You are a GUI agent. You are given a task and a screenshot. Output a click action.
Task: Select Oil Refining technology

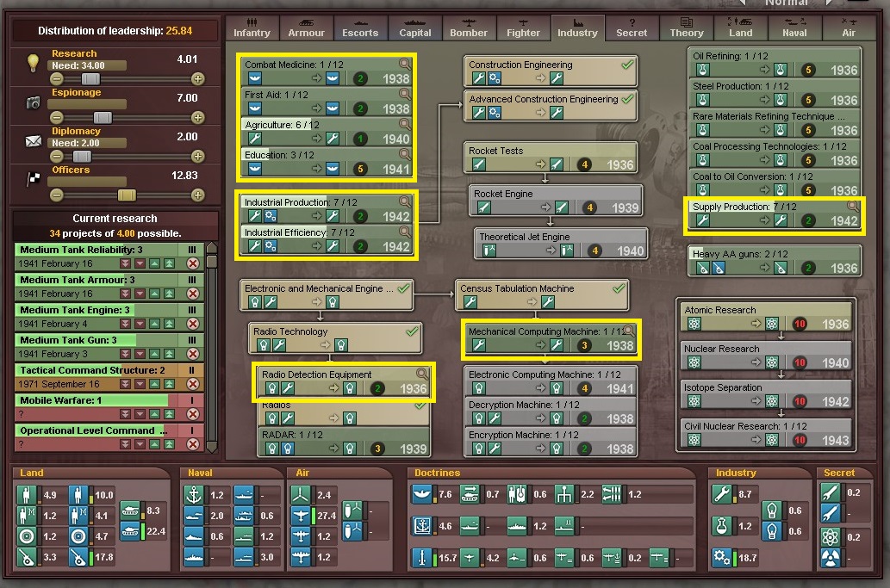pyautogui.click(x=775, y=63)
